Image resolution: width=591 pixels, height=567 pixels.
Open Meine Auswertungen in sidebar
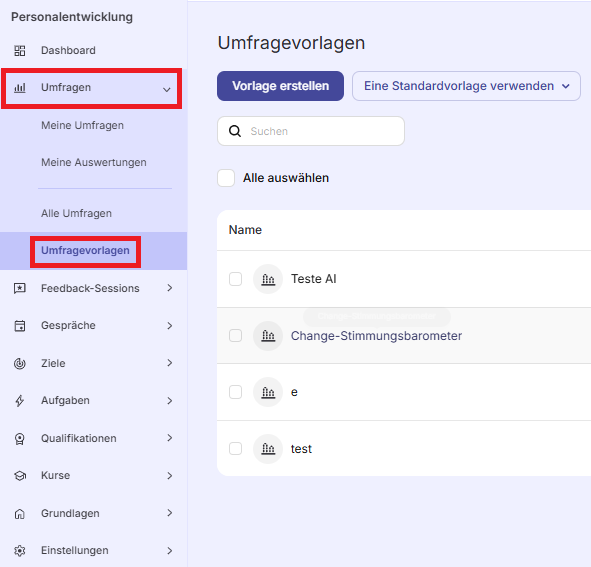point(93,162)
